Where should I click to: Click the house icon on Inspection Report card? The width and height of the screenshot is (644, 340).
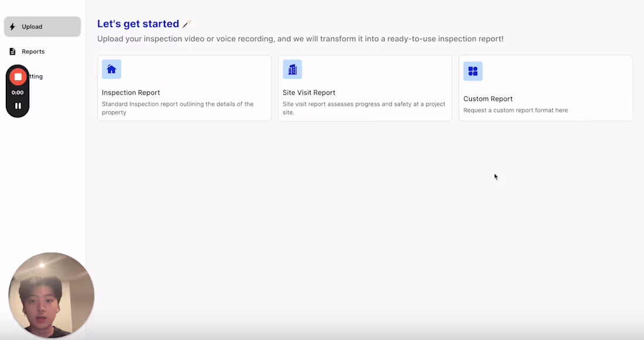click(111, 69)
